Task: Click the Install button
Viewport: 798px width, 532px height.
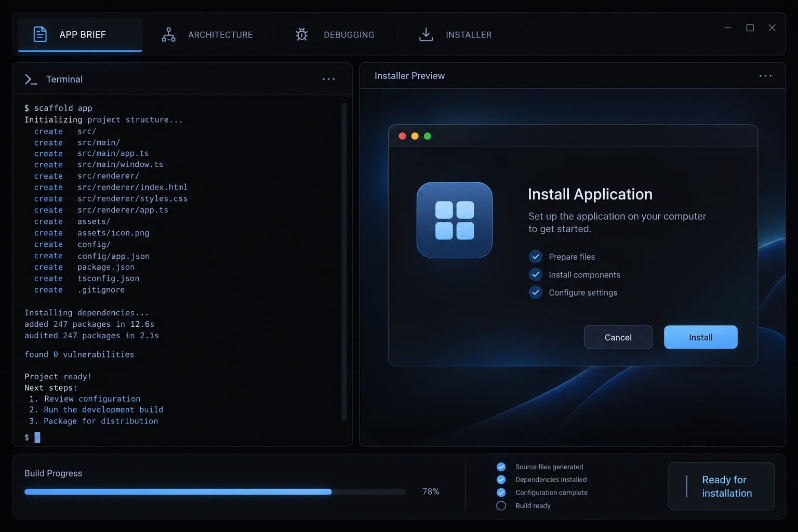Action: coord(700,337)
